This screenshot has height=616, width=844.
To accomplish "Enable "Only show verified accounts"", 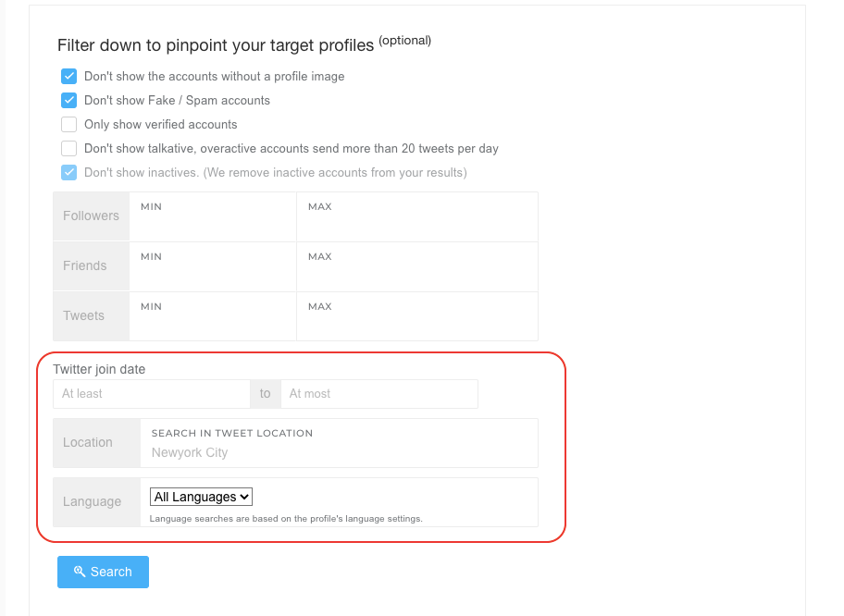I will point(68,124).
